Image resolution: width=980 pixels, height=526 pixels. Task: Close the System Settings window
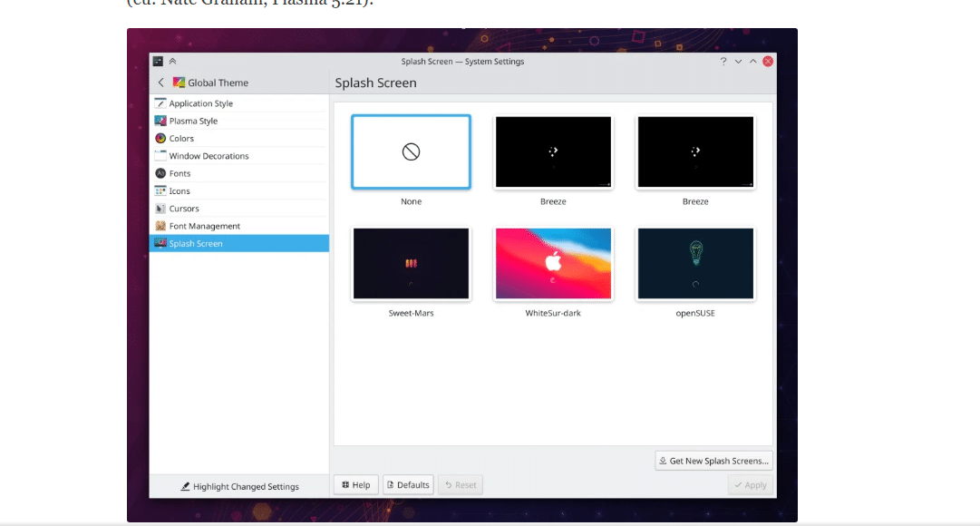[x=768, y=62]
